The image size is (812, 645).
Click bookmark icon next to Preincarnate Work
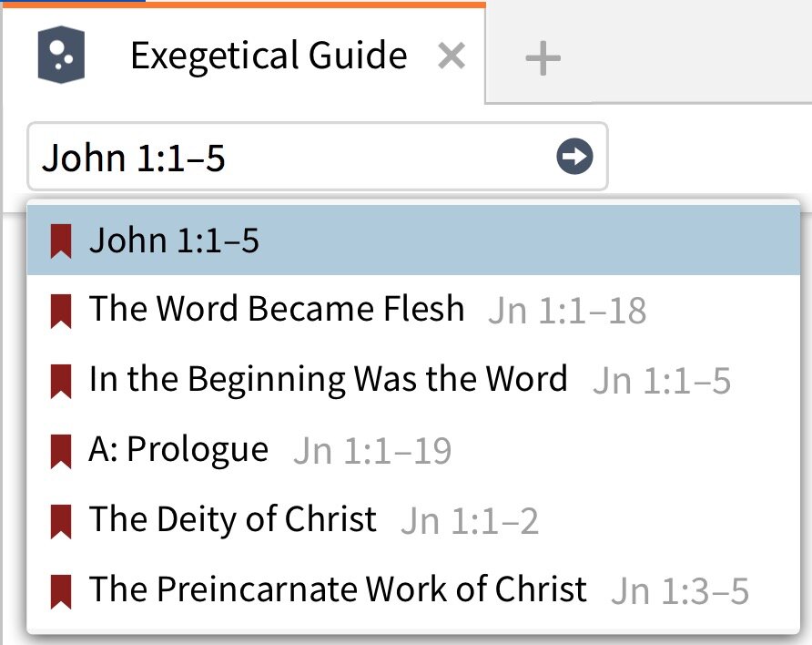click(61, 590)
